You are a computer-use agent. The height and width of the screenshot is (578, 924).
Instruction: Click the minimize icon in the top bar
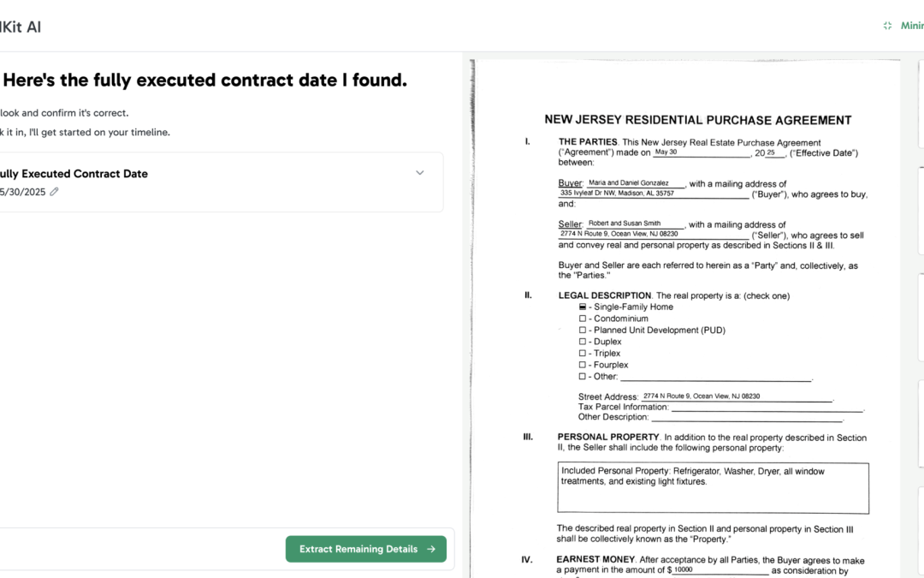(x=887, y=26)
